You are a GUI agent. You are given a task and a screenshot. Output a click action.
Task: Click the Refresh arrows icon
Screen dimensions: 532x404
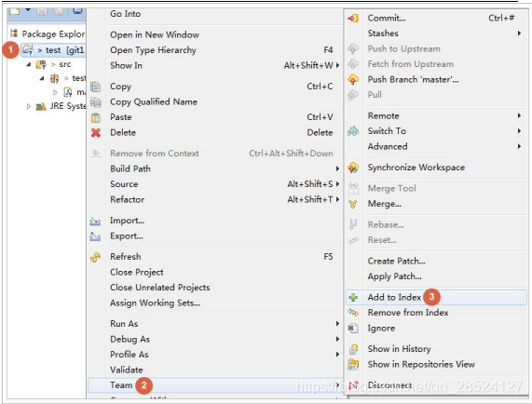point(96,257)
